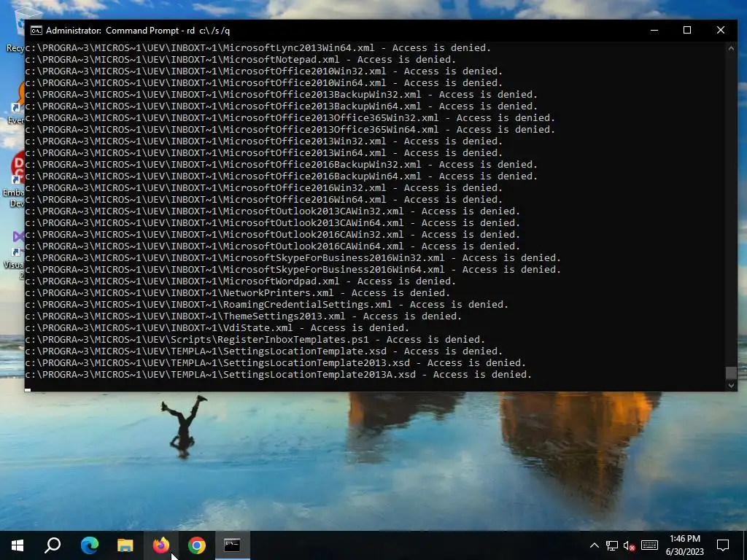Image resolution: width=747 pixels, height=560 pixels.
Task: Click the RoamingCredentialSettings.xml line
Action: tap(267, 304)
